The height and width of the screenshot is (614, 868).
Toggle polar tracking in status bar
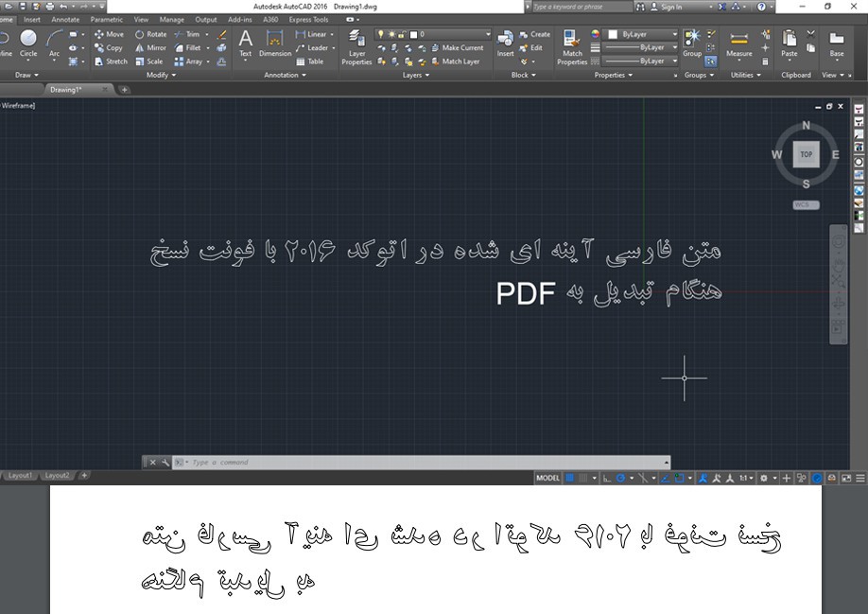(x=620, y=478)
